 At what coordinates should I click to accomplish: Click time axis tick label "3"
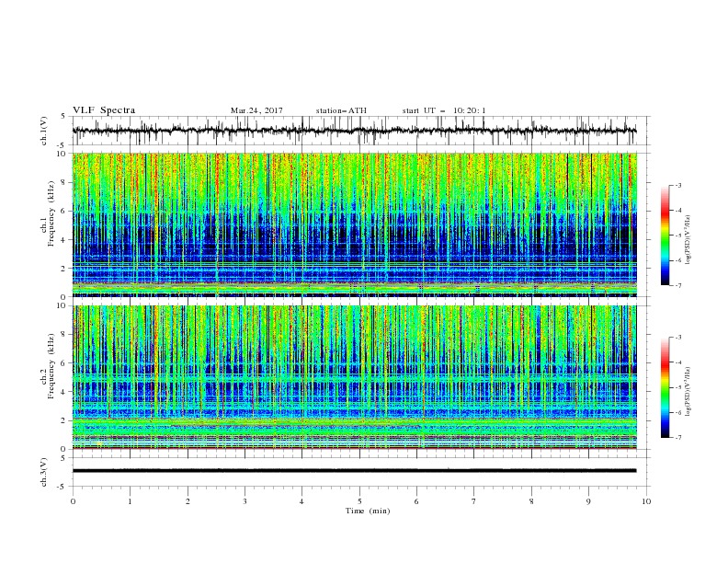tap(245, 501)
